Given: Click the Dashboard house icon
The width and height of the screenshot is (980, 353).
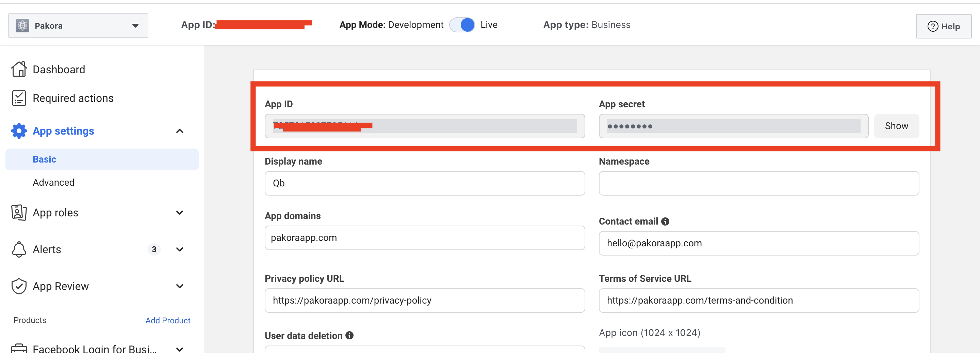Looking at the screenshot, I should tap(19, 69).
